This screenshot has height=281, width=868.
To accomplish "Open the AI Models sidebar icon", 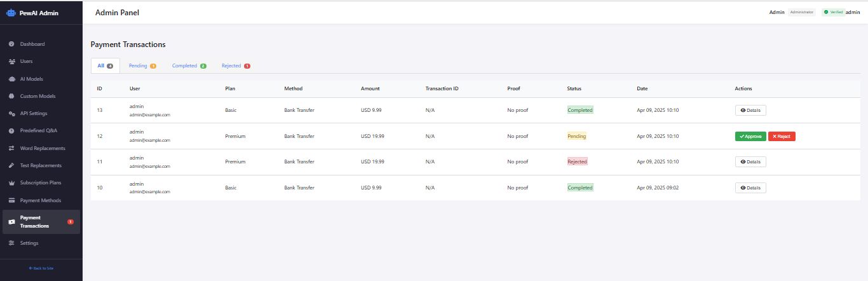I will point(11,79).
